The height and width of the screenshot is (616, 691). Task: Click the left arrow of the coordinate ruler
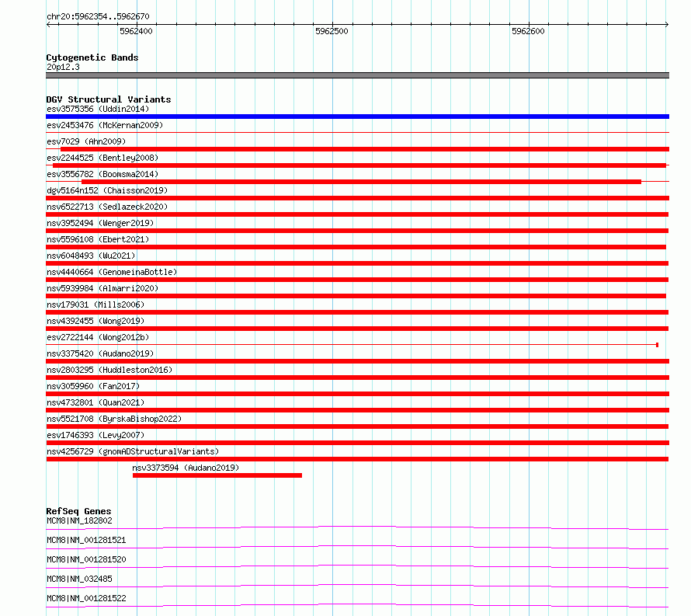tap(48, 24)
